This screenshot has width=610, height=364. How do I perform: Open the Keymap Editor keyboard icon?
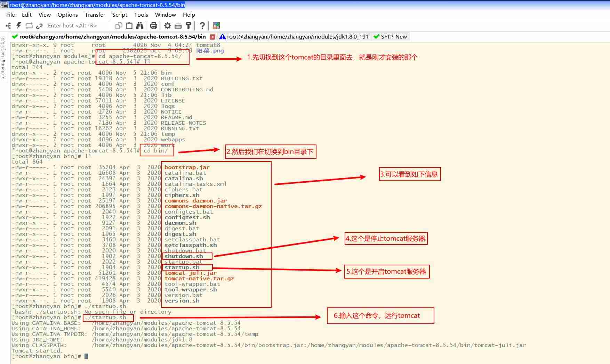tap(178, 26)
